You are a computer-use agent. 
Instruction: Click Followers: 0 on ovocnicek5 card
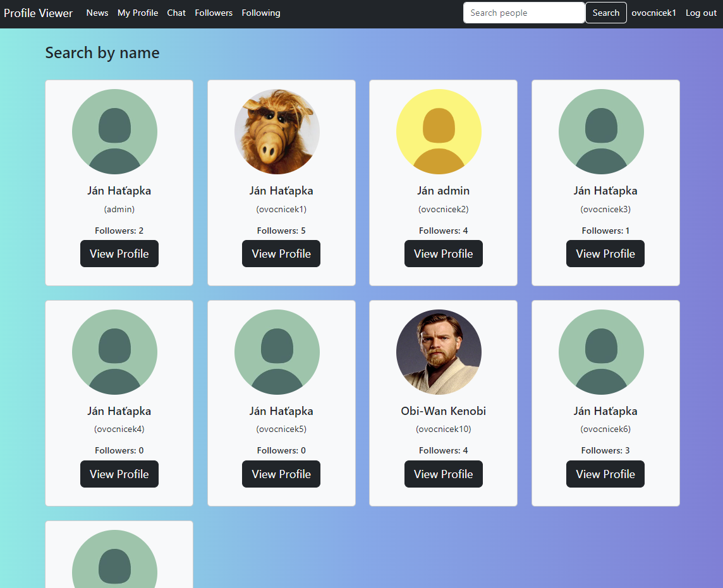[x=281, y=450]
